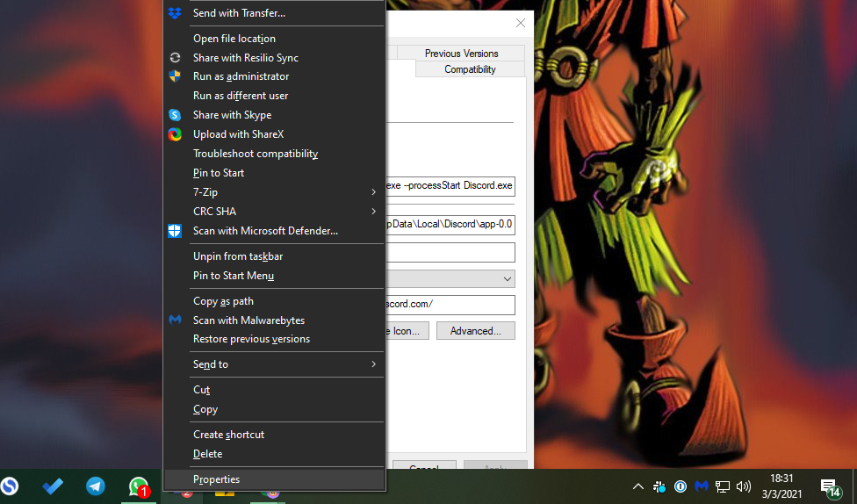This screenshot has width=857, height=504.
Task: Open the blue circular app at taskbar left
Action: coord(10,486)
